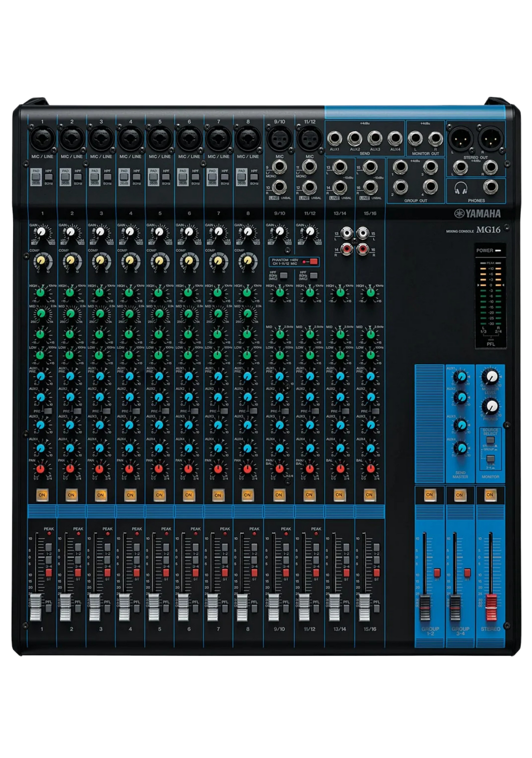Click channel 8 MIC/LINE combo input

coord(248,138)
